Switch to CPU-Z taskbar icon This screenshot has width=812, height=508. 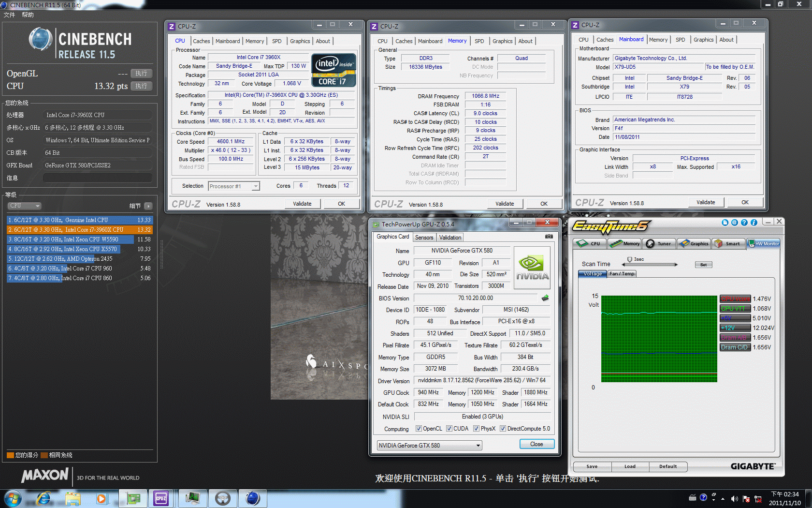coord(161,498)
